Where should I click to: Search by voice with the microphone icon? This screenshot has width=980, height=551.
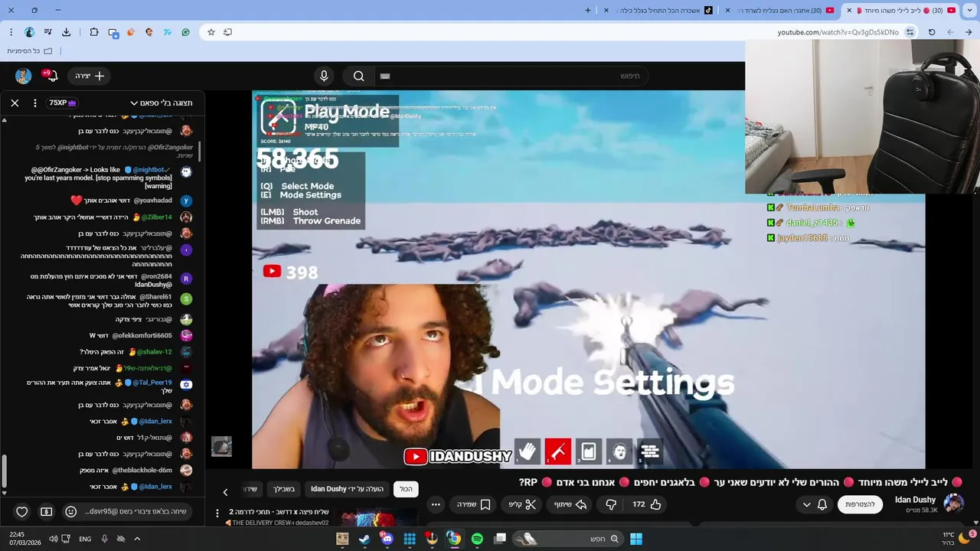coord(324,76)
